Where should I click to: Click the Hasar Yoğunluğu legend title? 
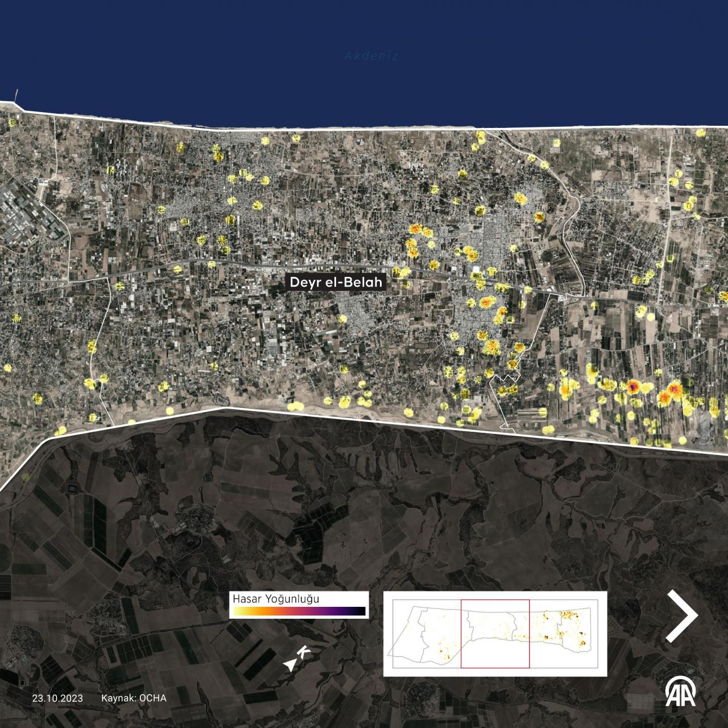coord(275,599)
